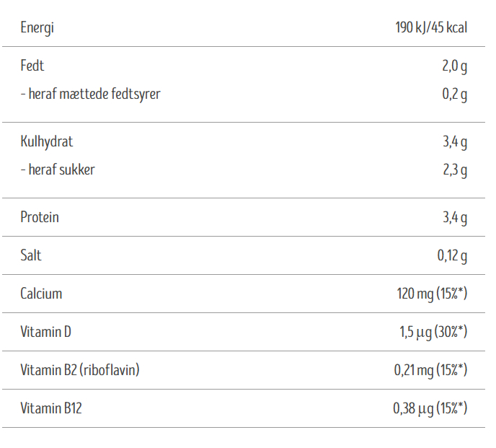
Task: Click the Kulhydrat label
Action: (x=47, y=142)
